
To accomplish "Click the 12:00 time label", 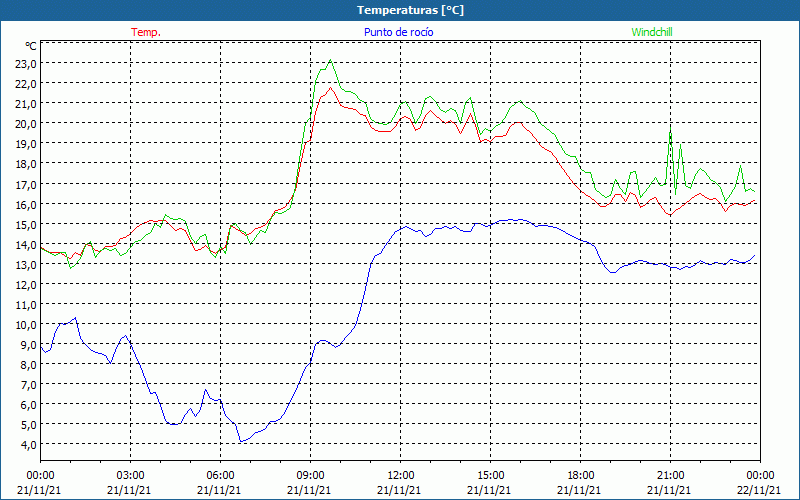I will pyautogui.click(x=401, y=476).
